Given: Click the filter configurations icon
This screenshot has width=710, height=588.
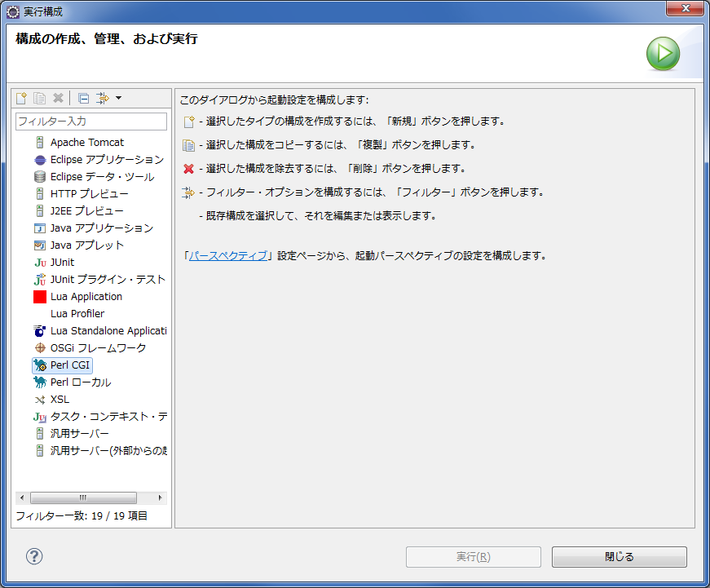Looking at the screenshot, I should (103, 98).
